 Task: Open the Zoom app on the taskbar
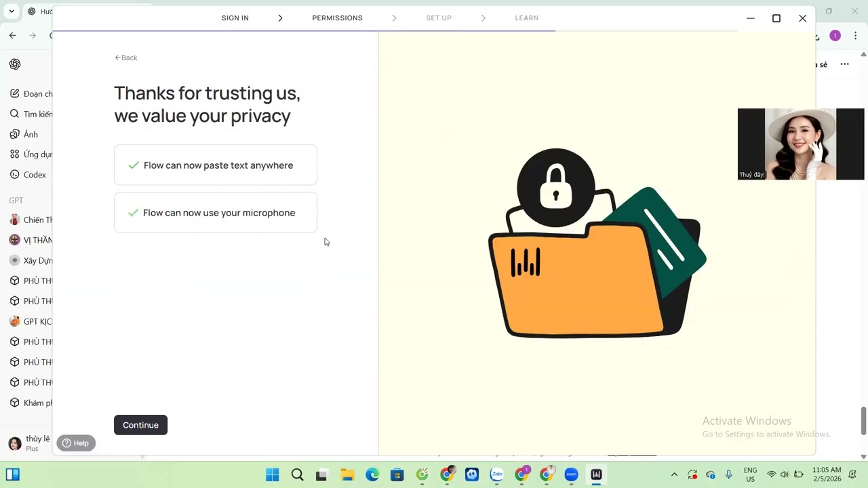tap(571, 474)
